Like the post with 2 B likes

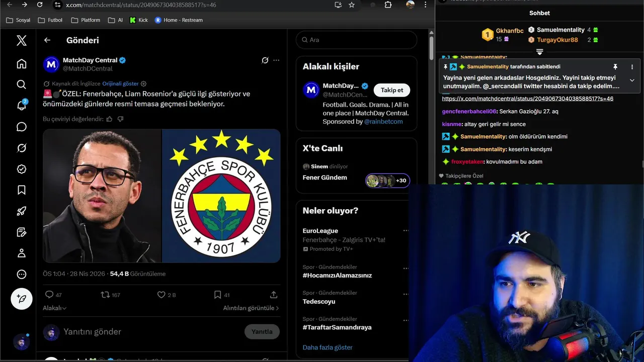[167, 295]
